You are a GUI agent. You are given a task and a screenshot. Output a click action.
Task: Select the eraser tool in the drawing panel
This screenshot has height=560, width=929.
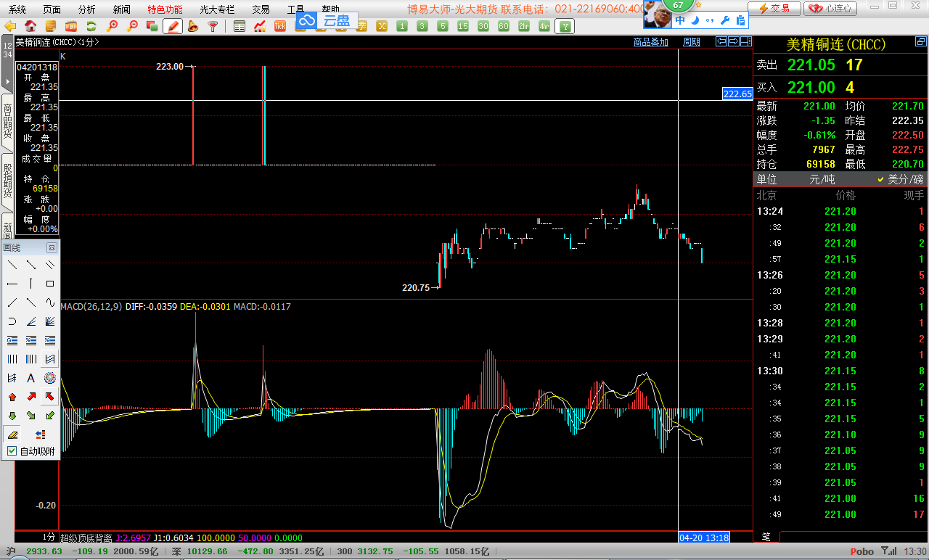pyautogui.click(x=12, y=434)
